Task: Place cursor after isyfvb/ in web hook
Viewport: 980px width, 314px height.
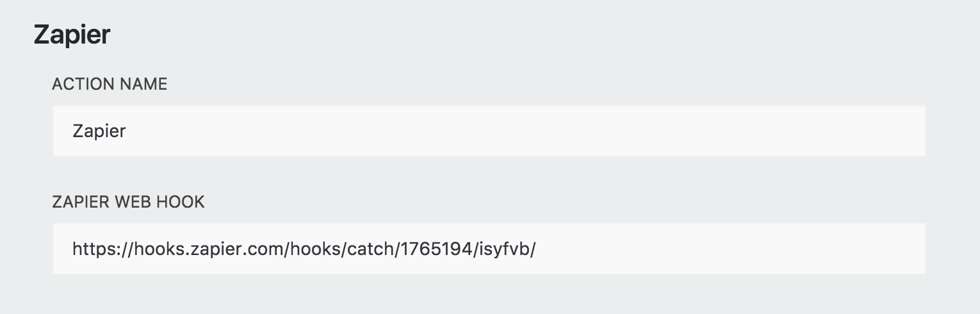Action: tap(536, 249)
